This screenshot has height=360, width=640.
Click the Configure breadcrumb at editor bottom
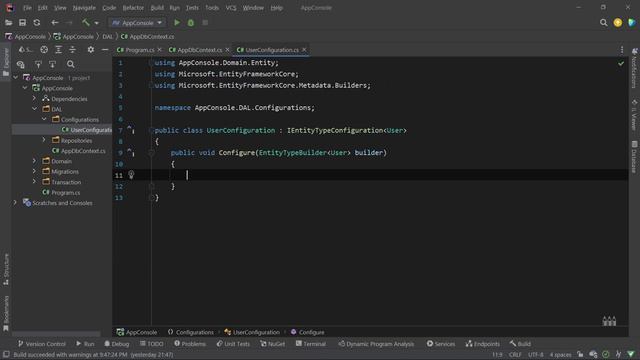pyautogui.click(x=307, y=332)
